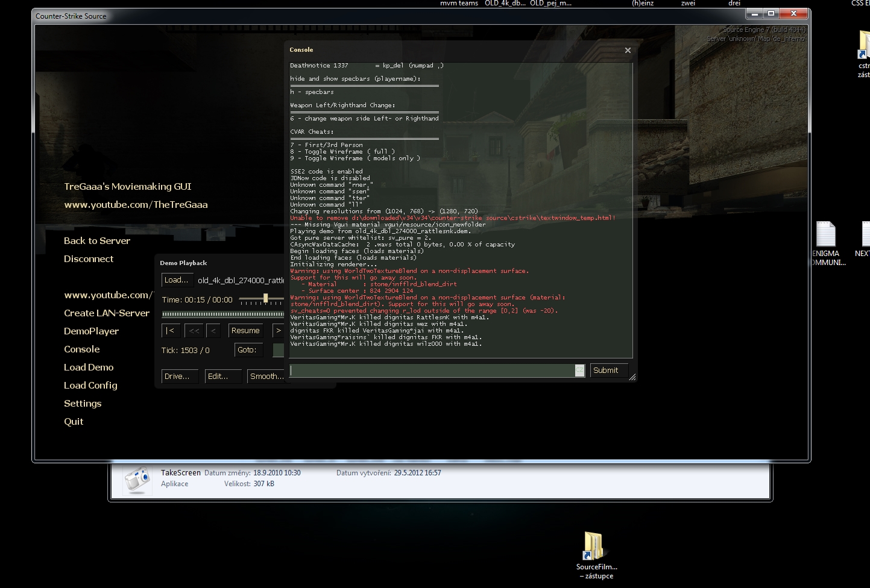Click the demo progress bar
The width and height of the screenshot is (870, 588).
(222, 314)
